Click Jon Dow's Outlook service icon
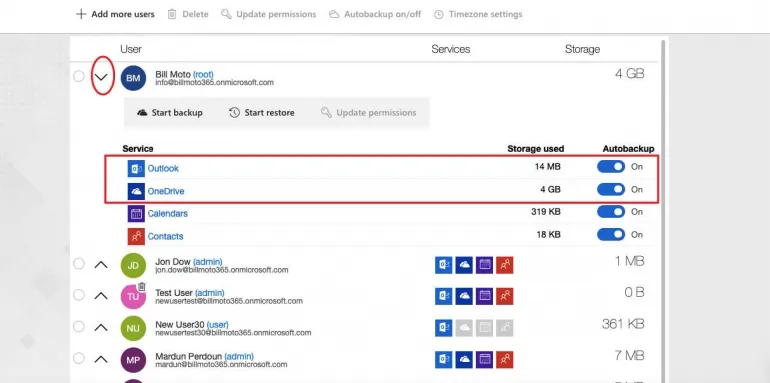The height and width of the screenshot is (383, 770). pyautogui.click(x=443, y=265)
